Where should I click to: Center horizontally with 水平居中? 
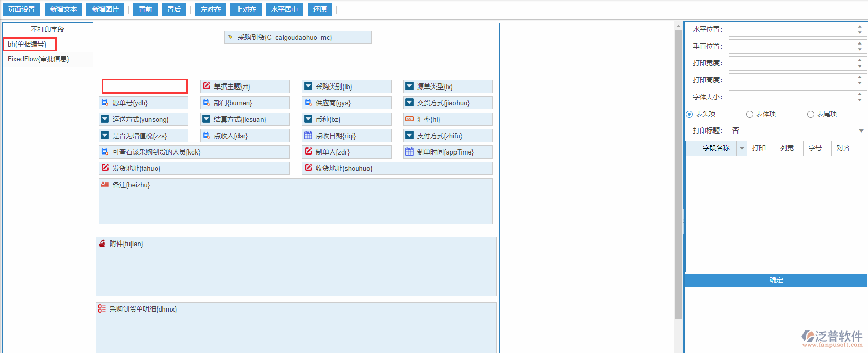pos(285,10)
